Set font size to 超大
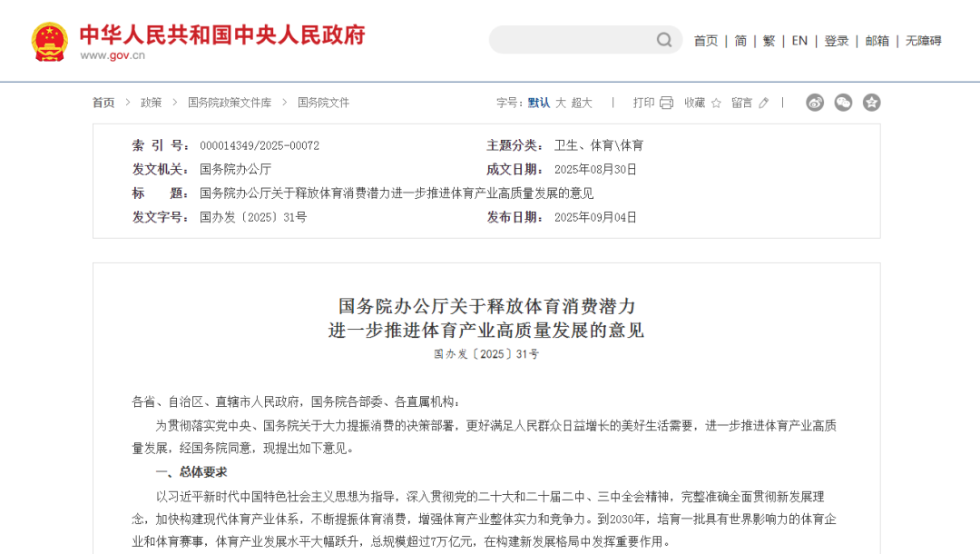The image size is (980, 554). (582, 103)
